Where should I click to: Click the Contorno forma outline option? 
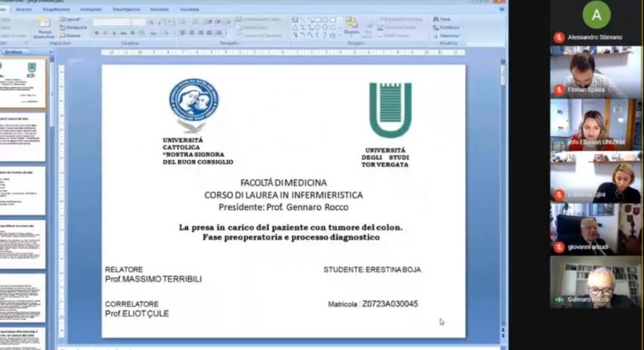pyautogui.click(x=397, y=28)
